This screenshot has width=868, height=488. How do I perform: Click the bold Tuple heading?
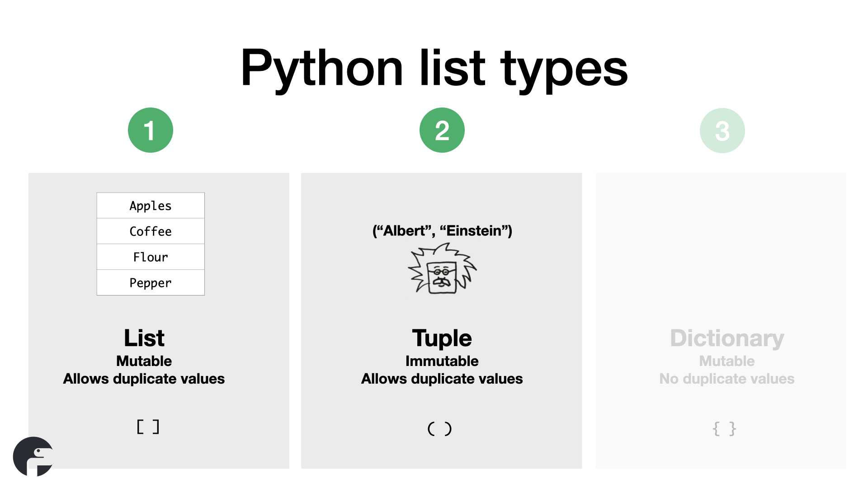(x=442, y=338)
